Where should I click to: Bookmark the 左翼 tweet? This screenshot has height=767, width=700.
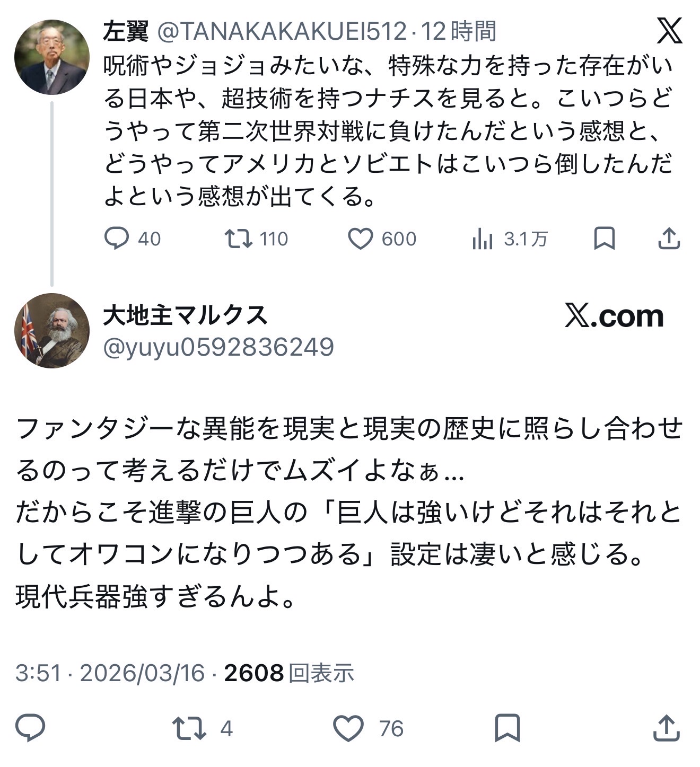point(605,238)
